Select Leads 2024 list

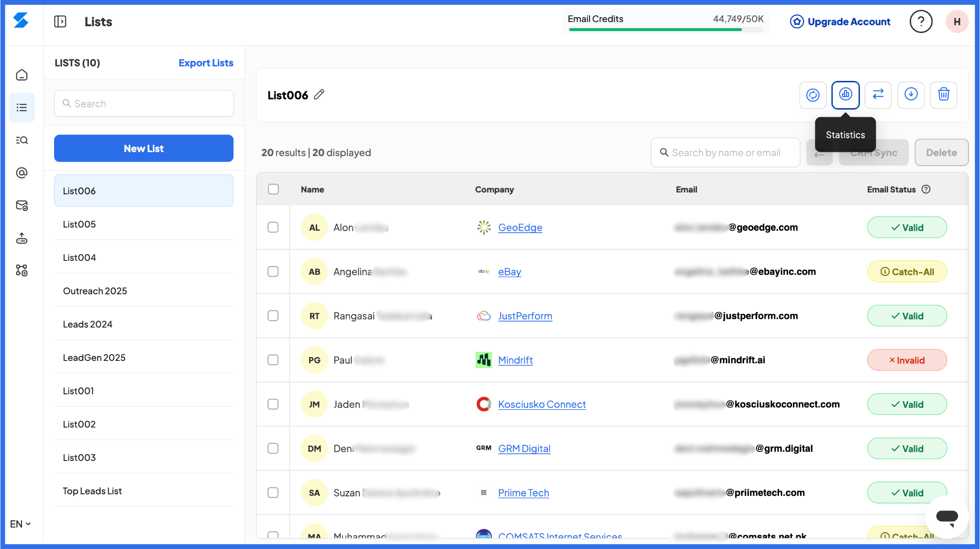(x=144, y=324)
